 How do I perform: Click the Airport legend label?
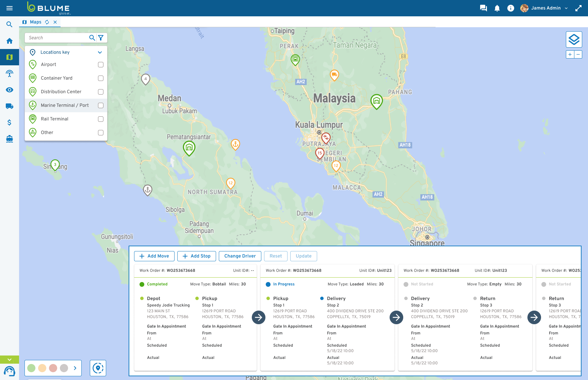pos(48,65)
